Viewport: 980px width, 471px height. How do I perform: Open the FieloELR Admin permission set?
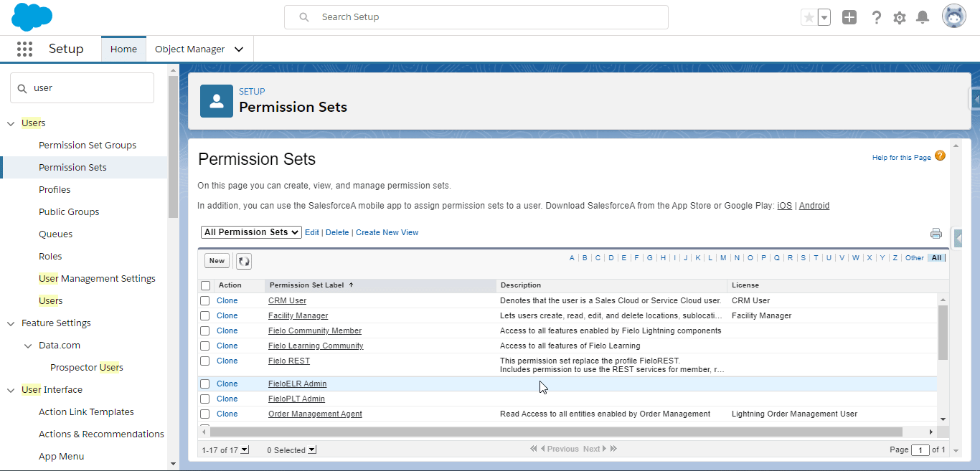click(297, 384)
